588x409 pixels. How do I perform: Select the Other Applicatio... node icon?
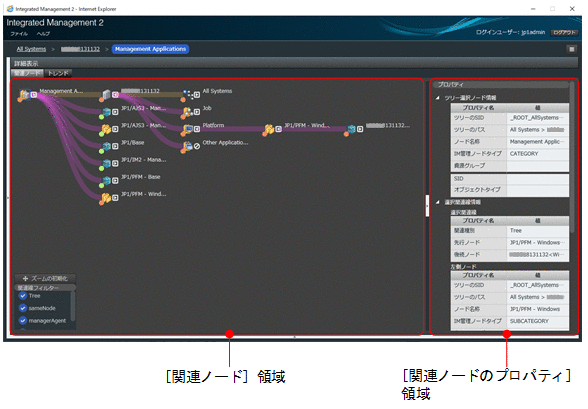click(188, 146)
